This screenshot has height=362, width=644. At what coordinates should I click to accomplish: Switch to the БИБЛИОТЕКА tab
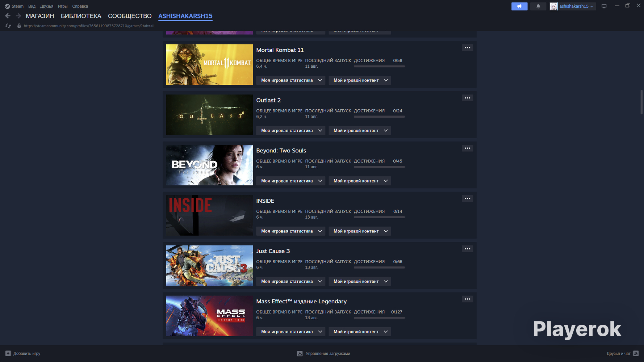[81, 16]
